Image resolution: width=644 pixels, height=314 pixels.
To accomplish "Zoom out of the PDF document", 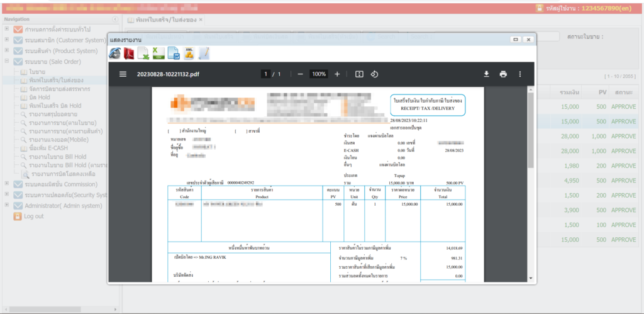I will [301, 74].
